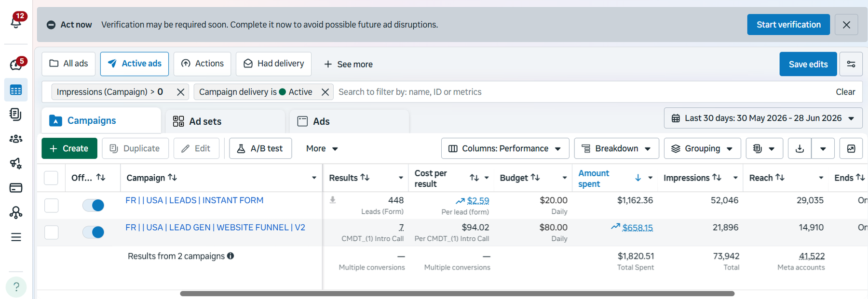Click the $658.15 amount spent link
The height and width of the screenshot is (299, 868).
(x=637, y=228)
